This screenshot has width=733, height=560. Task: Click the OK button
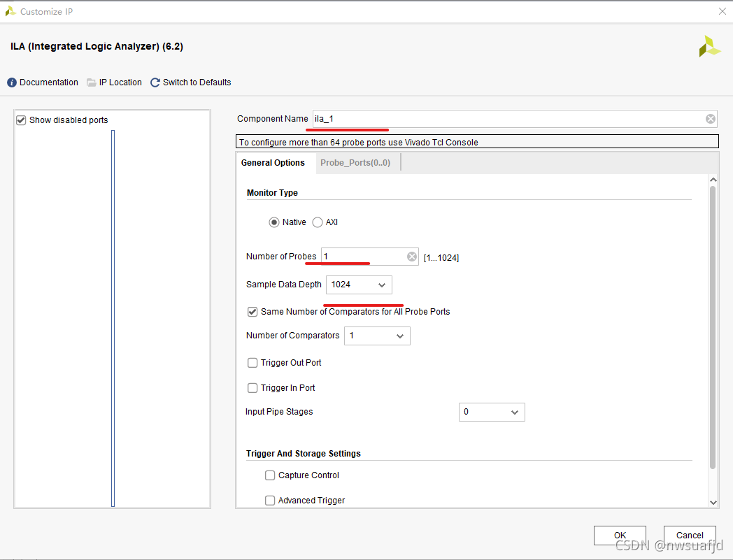pos(620,536)
